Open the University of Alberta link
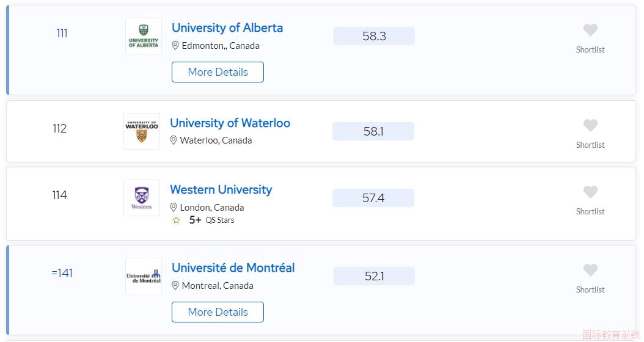 point(227,28)
